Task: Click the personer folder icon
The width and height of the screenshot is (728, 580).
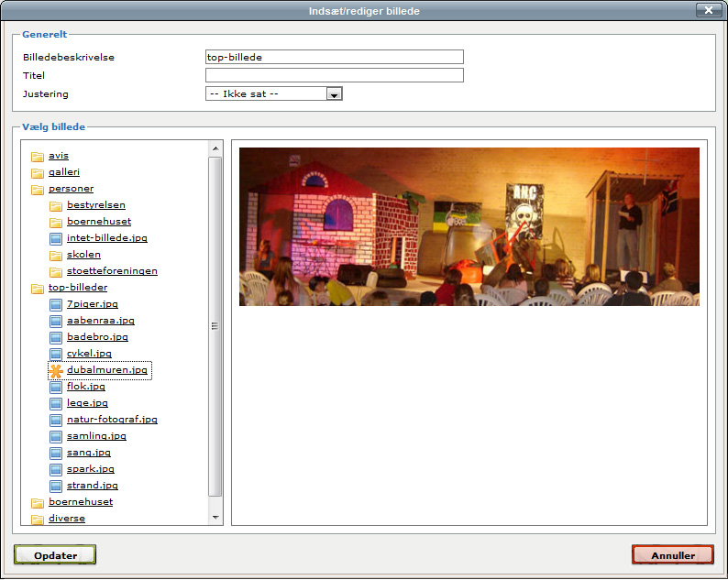Action: click(38, 189)
